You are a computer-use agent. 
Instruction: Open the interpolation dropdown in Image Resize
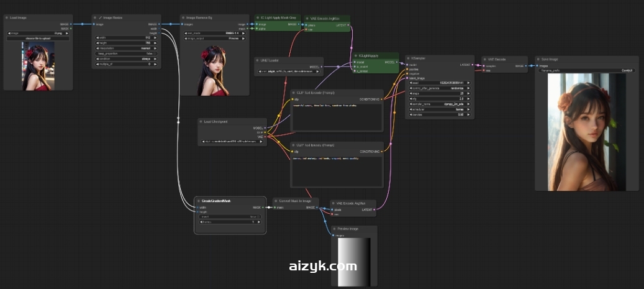tap(126, 48)
